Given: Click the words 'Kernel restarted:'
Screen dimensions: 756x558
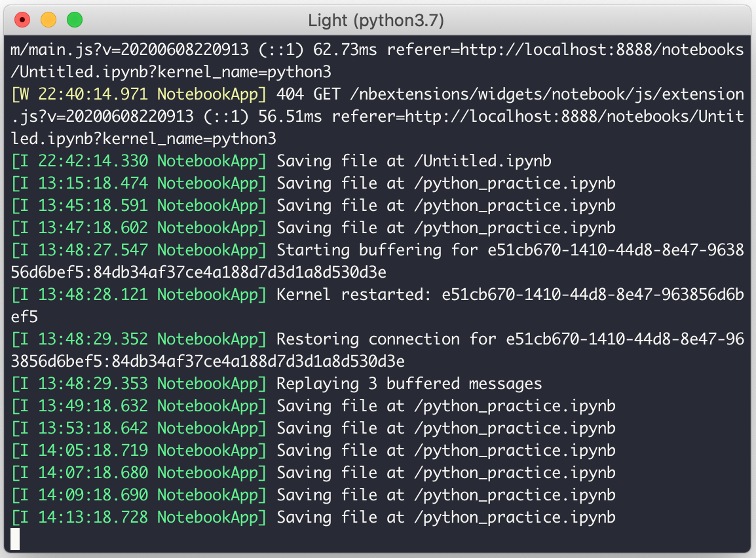Looking at the screenshot, I should point(354,295).
